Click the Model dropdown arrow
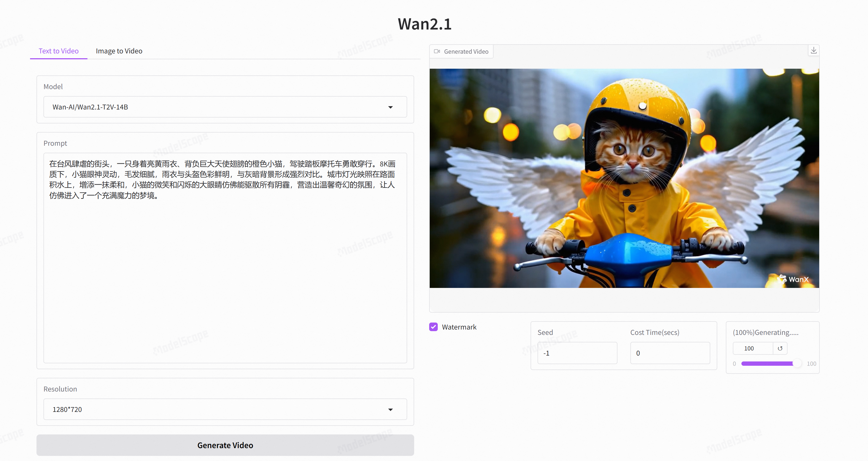868x461 pixels. 390,107
